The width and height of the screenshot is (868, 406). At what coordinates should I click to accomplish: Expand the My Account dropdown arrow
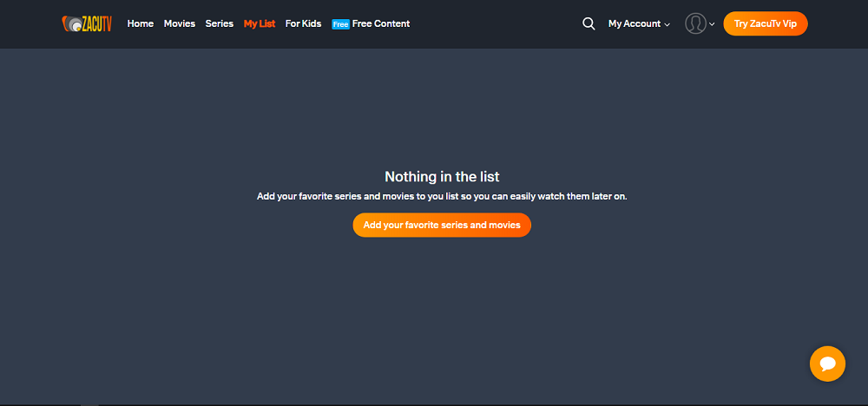coord(667,25)
